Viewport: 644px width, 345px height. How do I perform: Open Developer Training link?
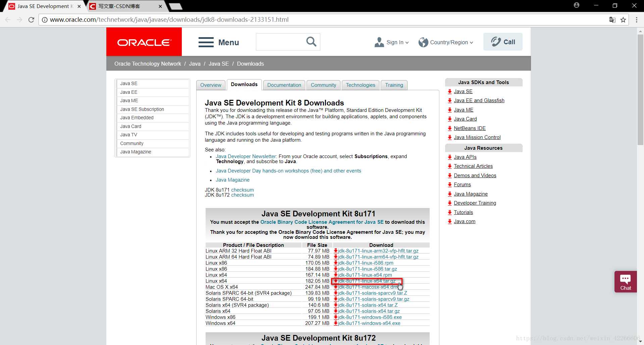point(475,203)
